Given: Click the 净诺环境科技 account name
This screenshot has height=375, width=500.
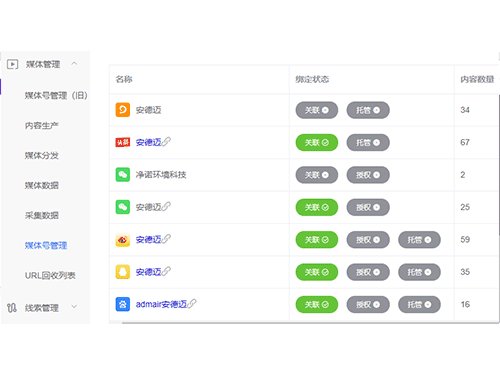Looking at the screenshot, I should pyautogui.click(x=161, y=175).
